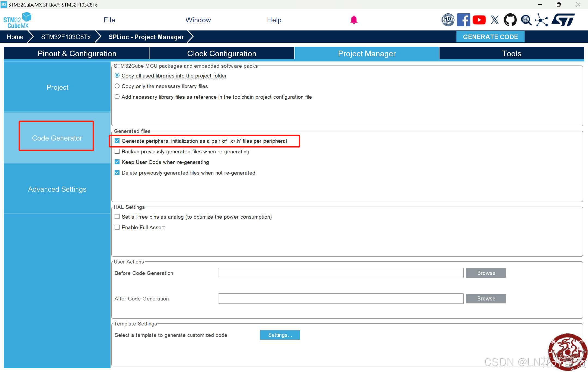Enable Full Assert checkbox
The height and width of the screenshot is (372, 588).
pyautogui.click(x=117, y=227)
